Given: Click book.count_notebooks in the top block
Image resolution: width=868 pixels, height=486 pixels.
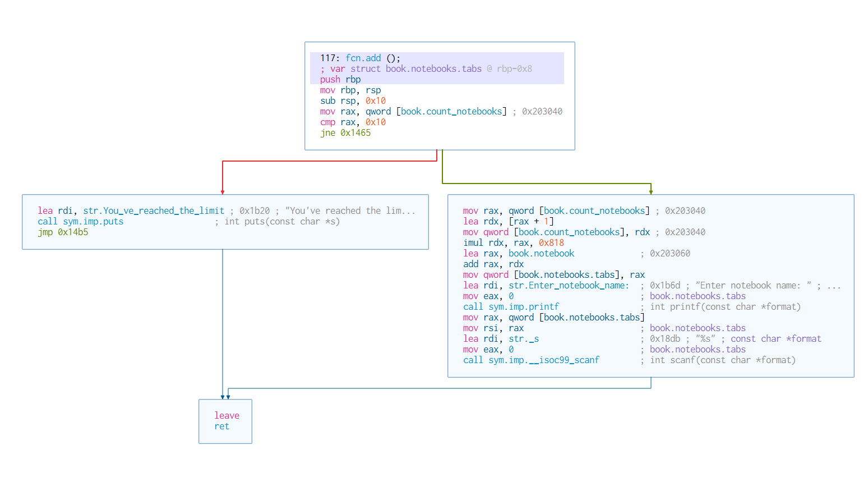Looking at the screenshot, I should (451, 112).
